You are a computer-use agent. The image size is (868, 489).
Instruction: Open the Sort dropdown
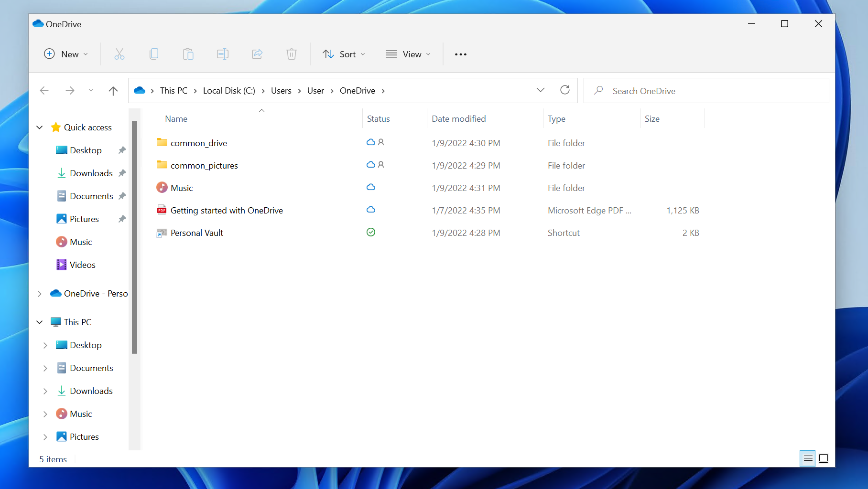coord(344,54)
